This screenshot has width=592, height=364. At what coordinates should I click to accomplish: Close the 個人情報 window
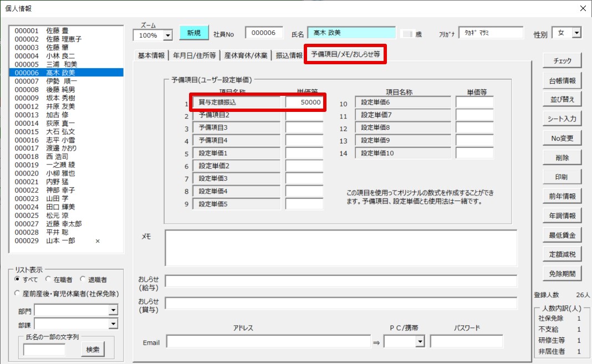(x=582, y=8)
